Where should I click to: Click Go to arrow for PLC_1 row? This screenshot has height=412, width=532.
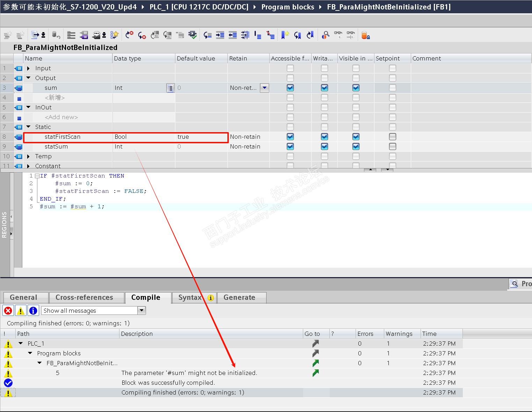click(x=316, y=344)
